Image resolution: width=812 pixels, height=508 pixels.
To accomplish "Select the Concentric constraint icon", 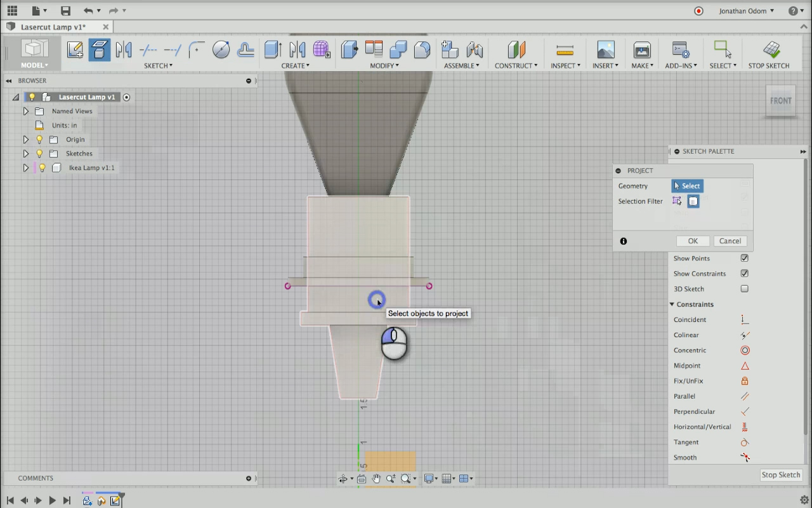I will 745,351.
